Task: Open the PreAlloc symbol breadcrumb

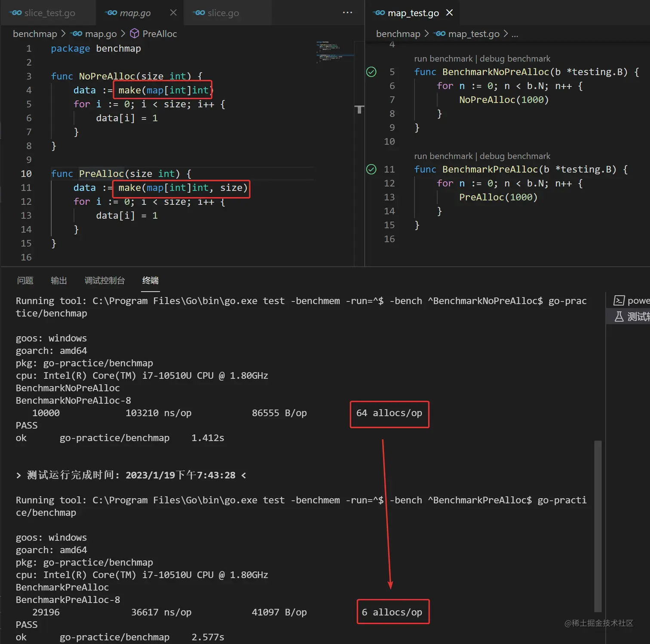Action: click(x=159, y=34)
